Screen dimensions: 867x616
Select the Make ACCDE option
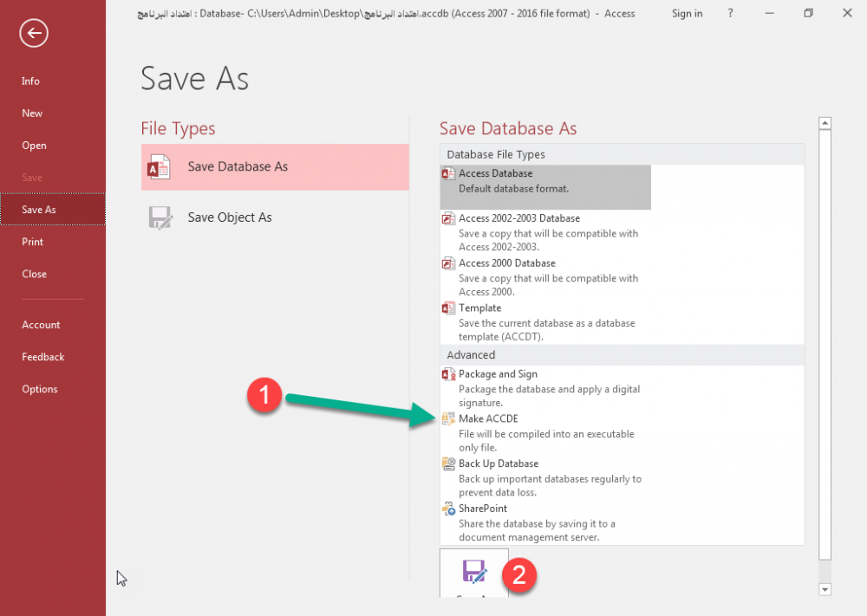[545, 432]
